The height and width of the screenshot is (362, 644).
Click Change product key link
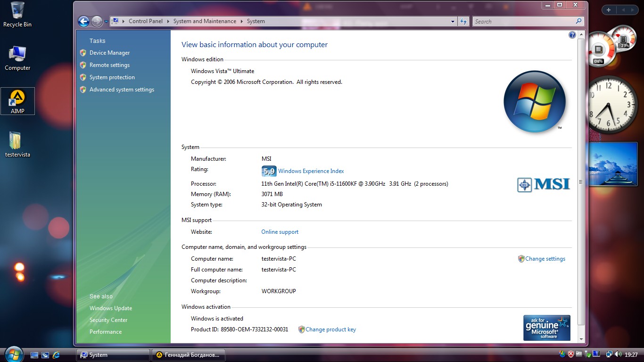[330, 329]
